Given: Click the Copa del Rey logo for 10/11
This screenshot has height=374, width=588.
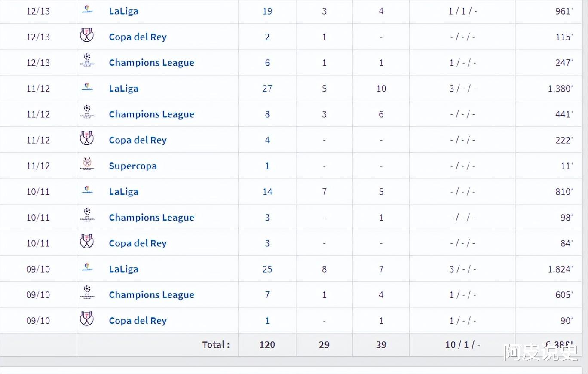Looking at the screenshot, I should tap(87, 242).
